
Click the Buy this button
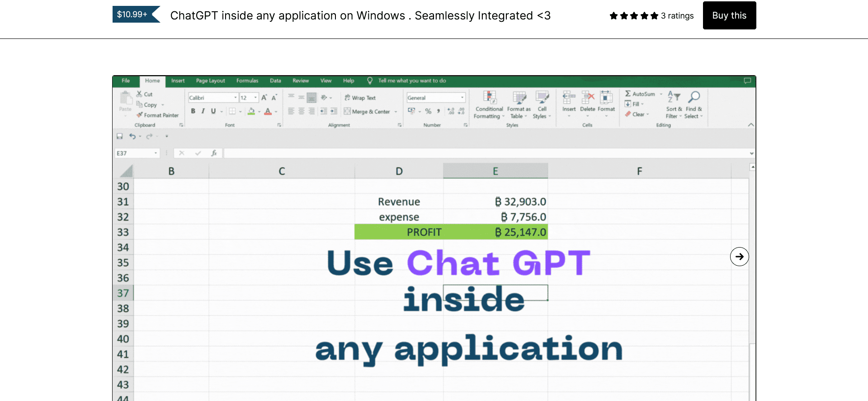coord(729,15)
